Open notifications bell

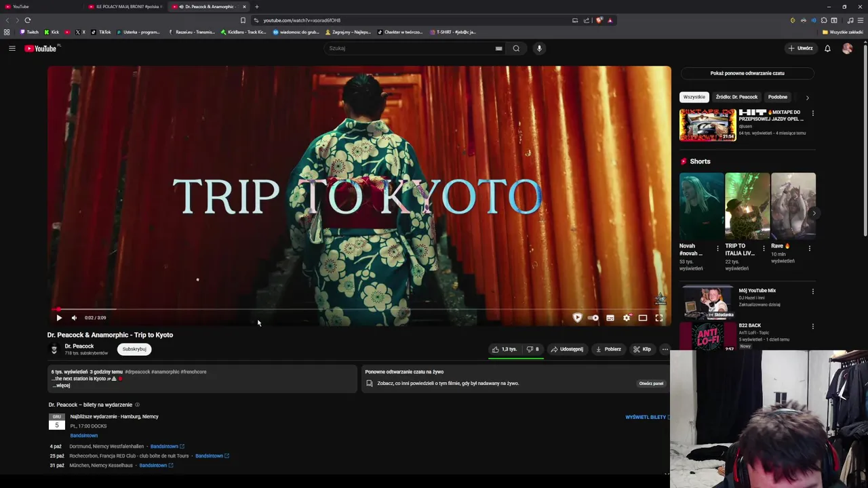pyautogui.click(x=827, y=48)
